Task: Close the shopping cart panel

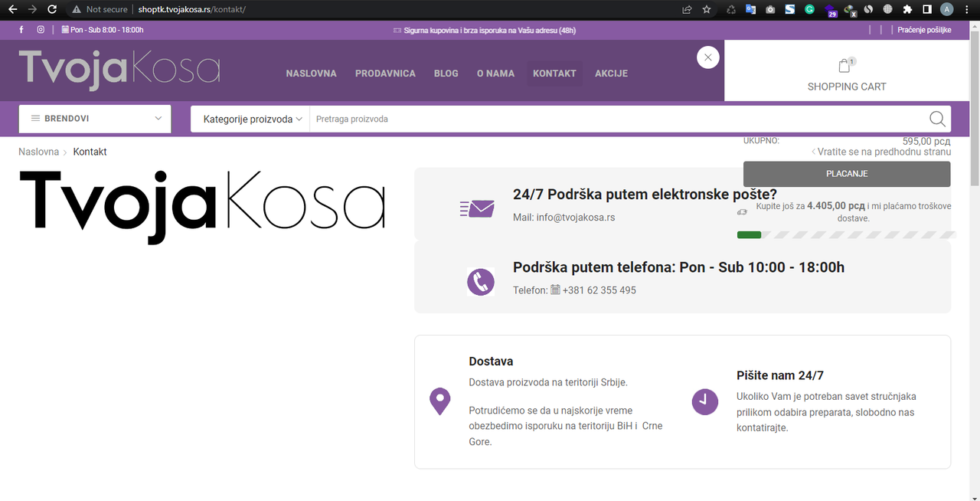Action: (x=707, y=57)
